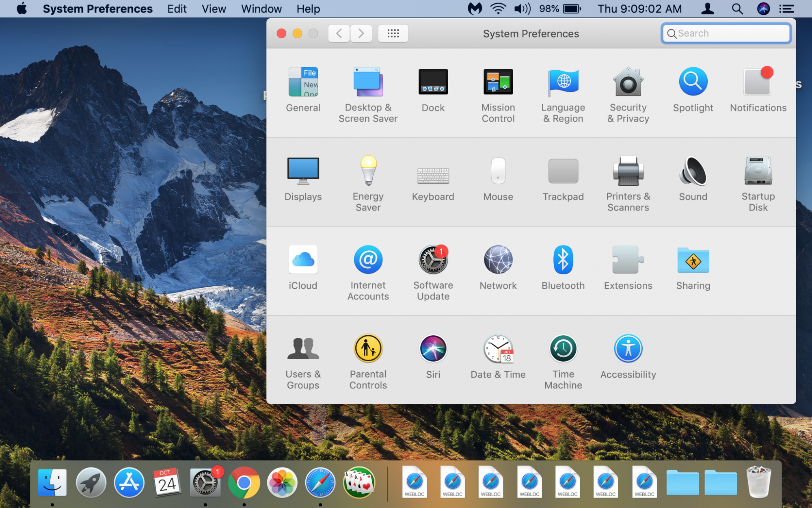Open the Trash in the Dock

[x=759, y=482]
